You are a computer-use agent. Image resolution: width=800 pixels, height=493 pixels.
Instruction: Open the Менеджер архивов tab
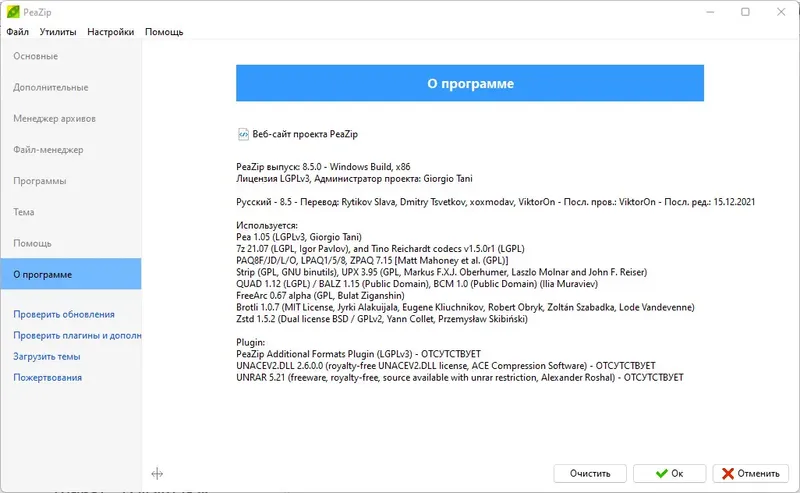coord(71,118)
